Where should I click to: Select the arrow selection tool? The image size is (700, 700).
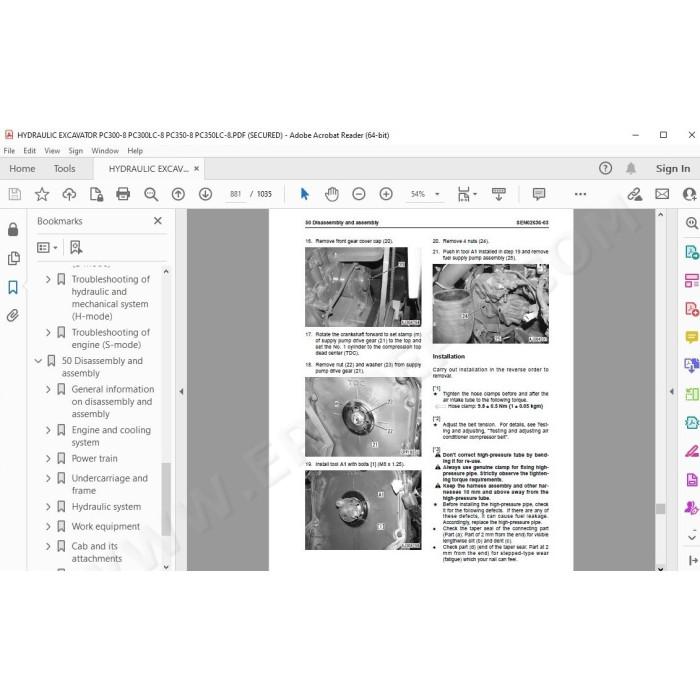pos(304,194)
